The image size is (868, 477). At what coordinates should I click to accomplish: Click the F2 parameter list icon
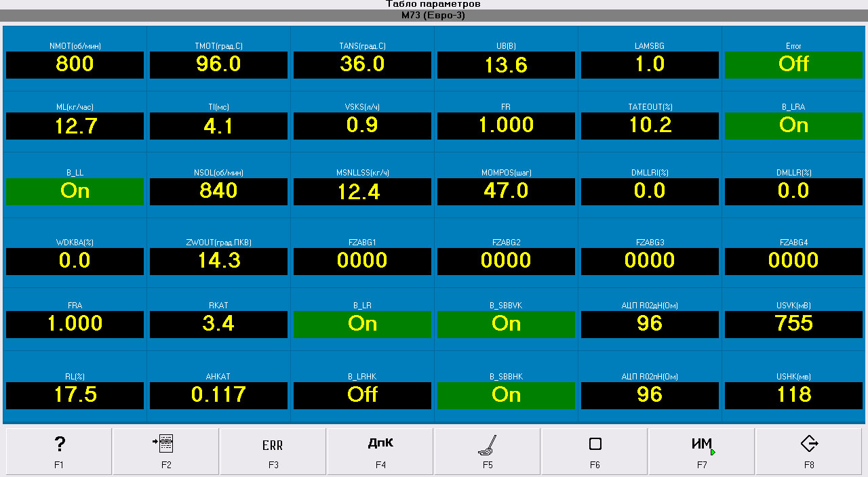pyautogui.click(x=165, y=451)
